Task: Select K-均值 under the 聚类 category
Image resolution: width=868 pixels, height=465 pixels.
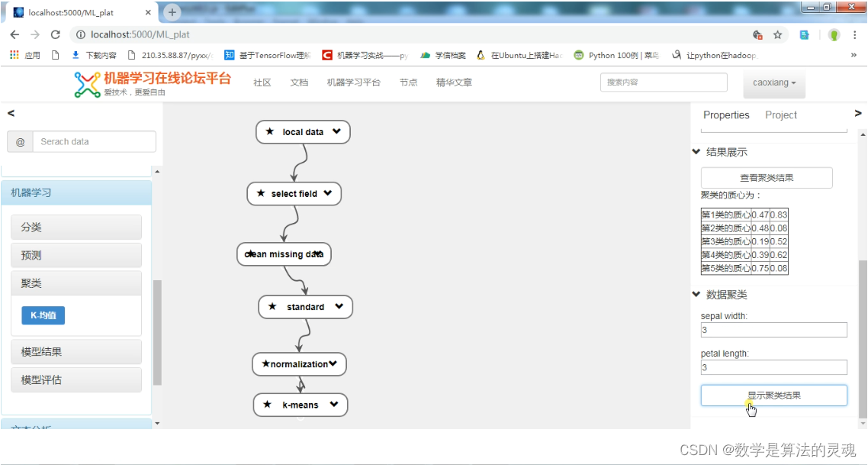Action: click(x=43, y=315)
